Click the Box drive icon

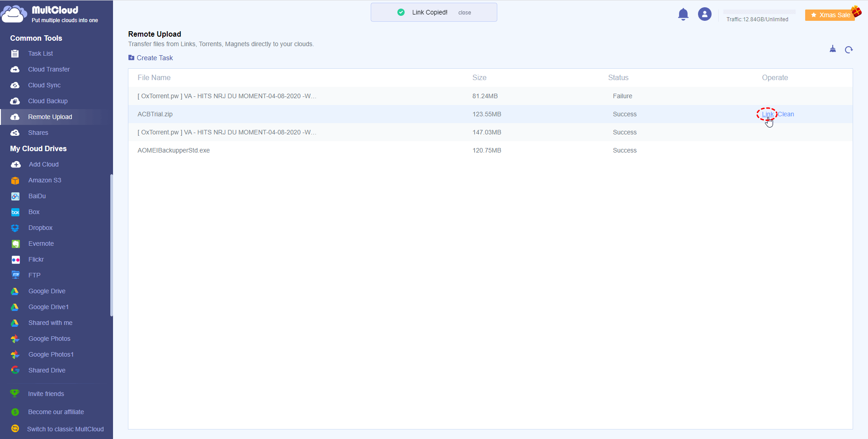click(x=15, y=212)
